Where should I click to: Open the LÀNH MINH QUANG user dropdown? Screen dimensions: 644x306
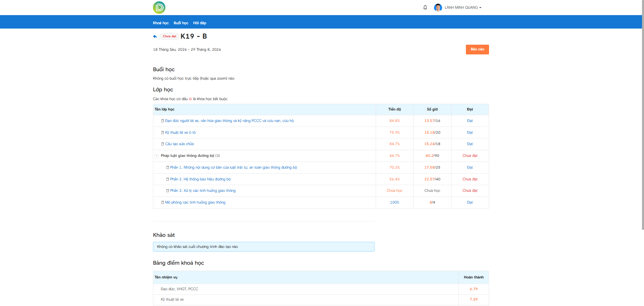(463, 7)
